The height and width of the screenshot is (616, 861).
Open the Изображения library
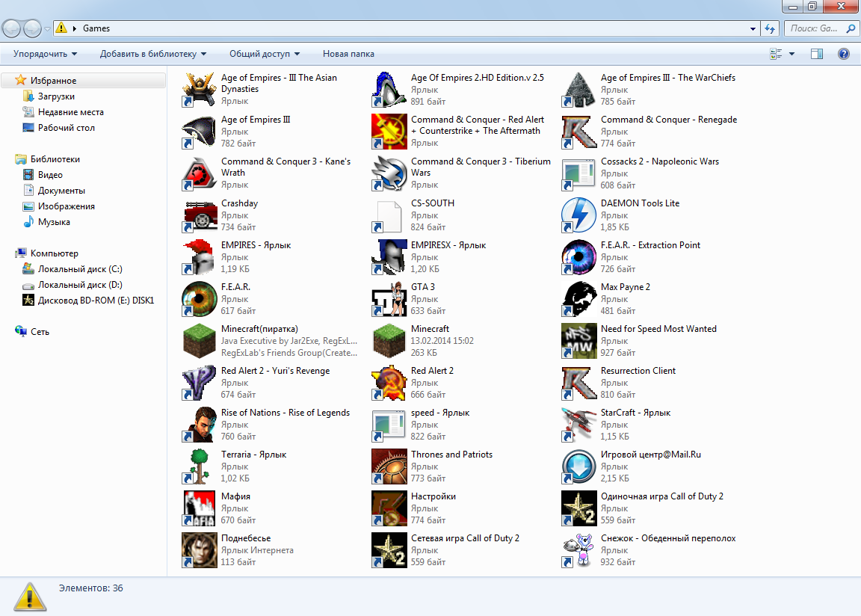click(x=66, y=206)
